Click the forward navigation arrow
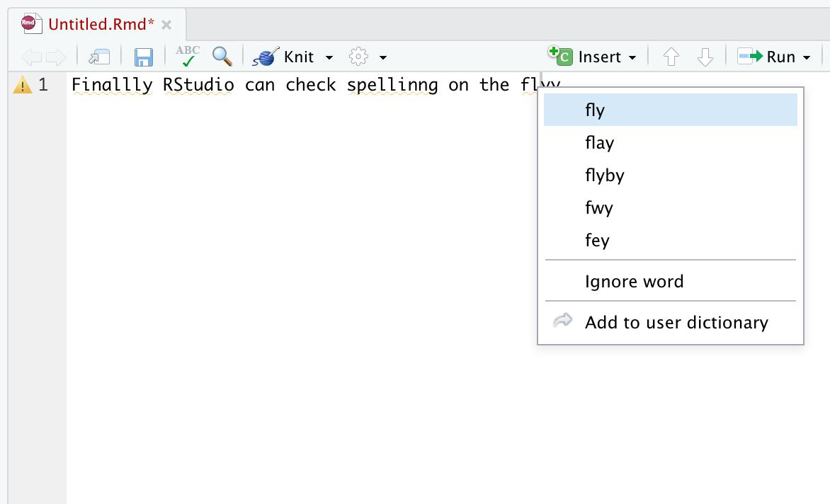 click(x=56, y=57)
